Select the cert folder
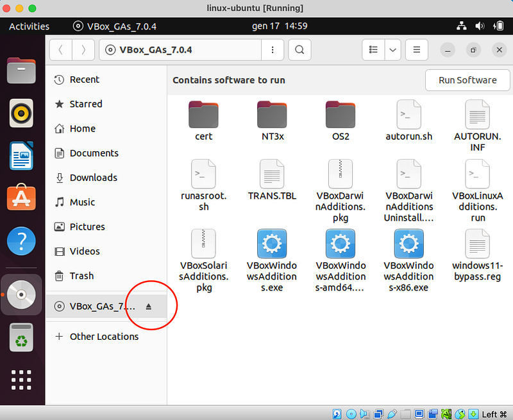Screen dimensions: 513x420 point(203,121)
